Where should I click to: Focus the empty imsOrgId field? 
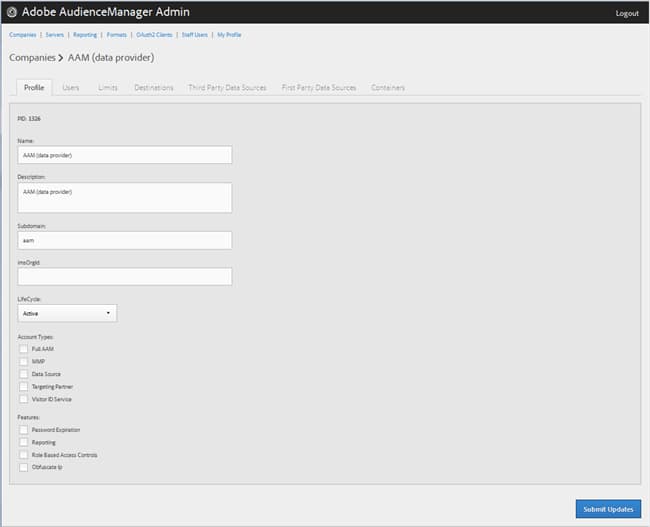click(125, 277)
